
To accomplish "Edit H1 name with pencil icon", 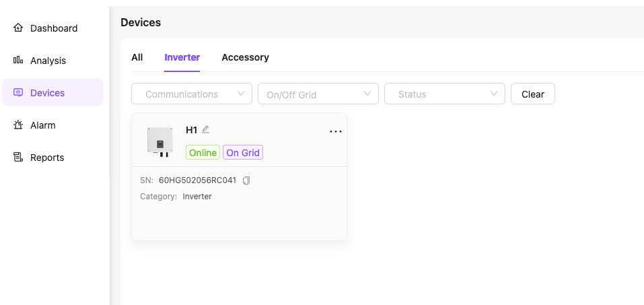I will (206, 129).
